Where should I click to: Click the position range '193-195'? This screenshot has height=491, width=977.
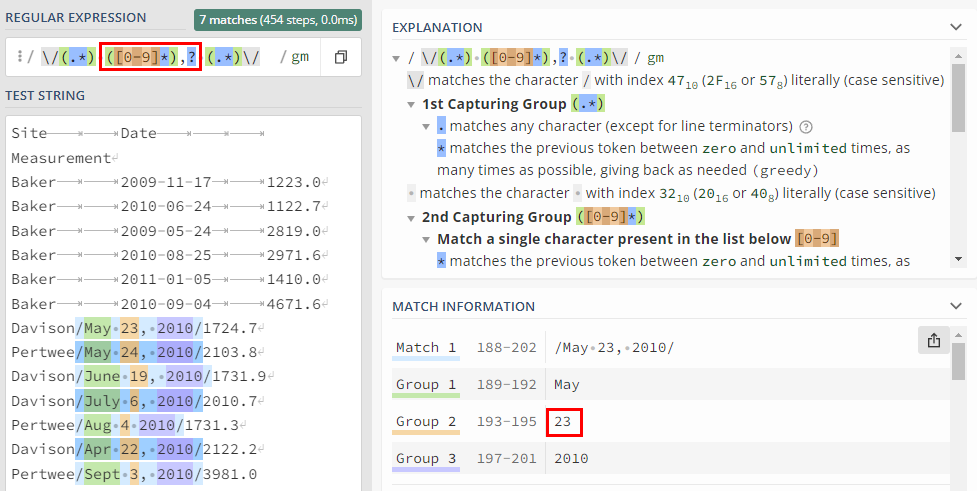507,422
